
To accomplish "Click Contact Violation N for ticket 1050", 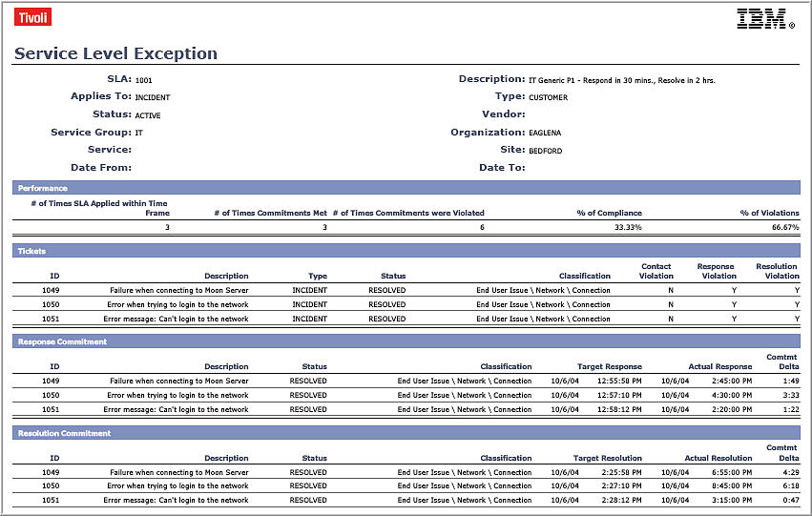I will (671, 305).
